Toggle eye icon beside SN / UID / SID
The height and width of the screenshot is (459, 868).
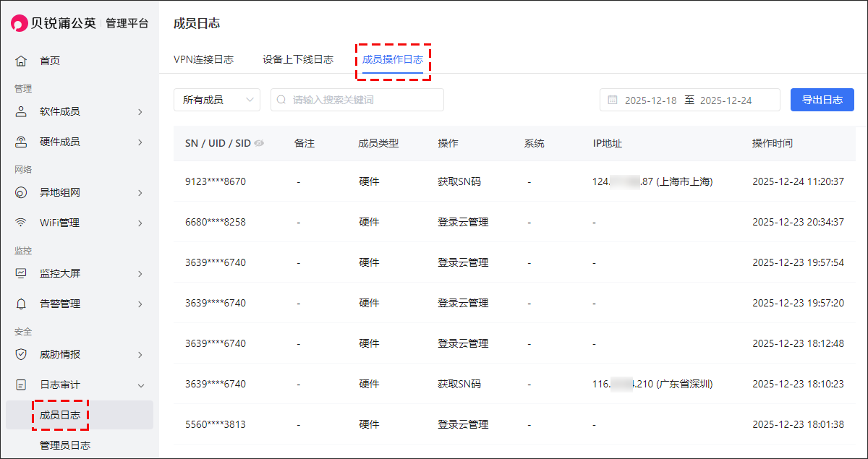(259, 143)
